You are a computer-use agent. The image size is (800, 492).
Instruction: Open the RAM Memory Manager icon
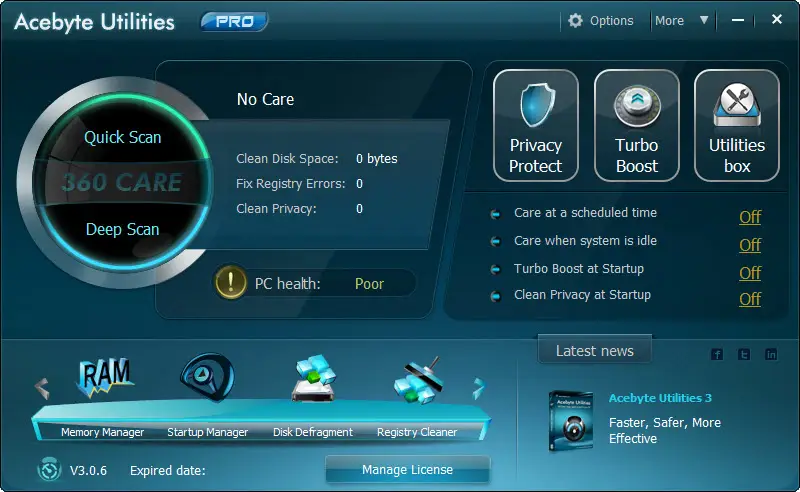[105, 378]
